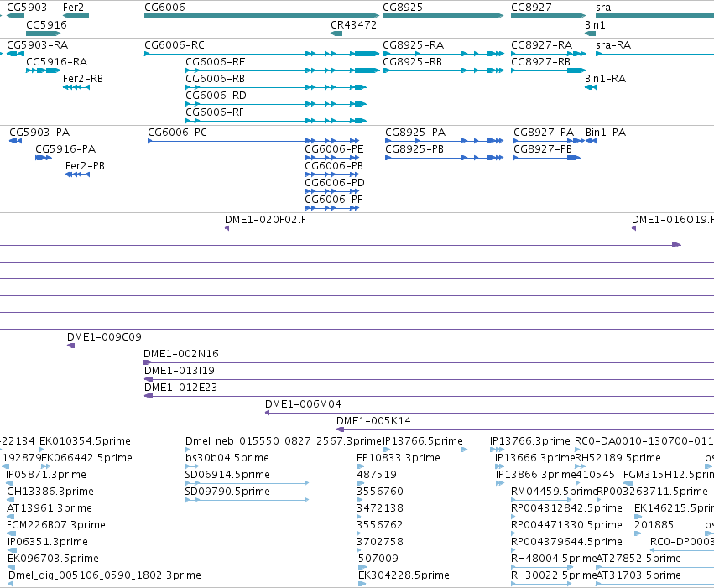Click the IP13766.3prime EST label

(530, 441)
